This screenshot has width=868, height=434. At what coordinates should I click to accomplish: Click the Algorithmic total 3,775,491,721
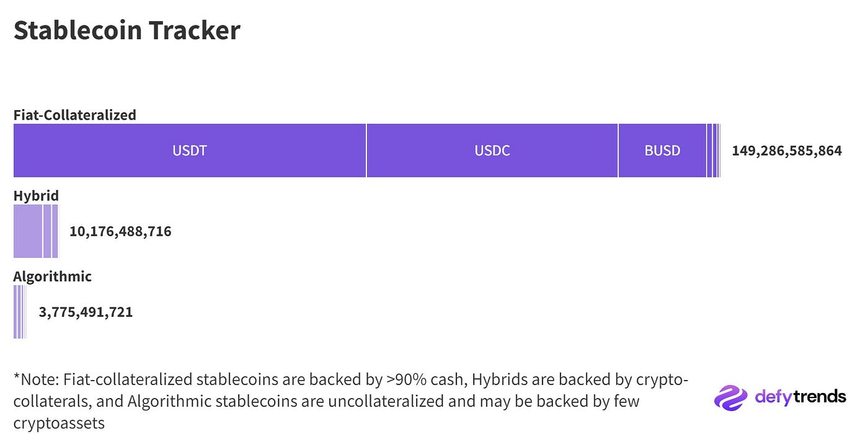86,312
